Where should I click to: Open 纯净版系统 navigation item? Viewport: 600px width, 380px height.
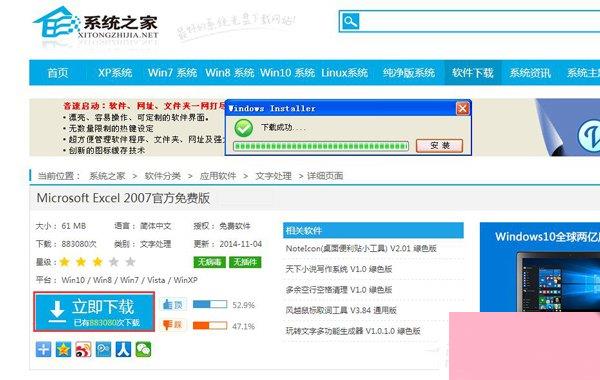(409, 73)
